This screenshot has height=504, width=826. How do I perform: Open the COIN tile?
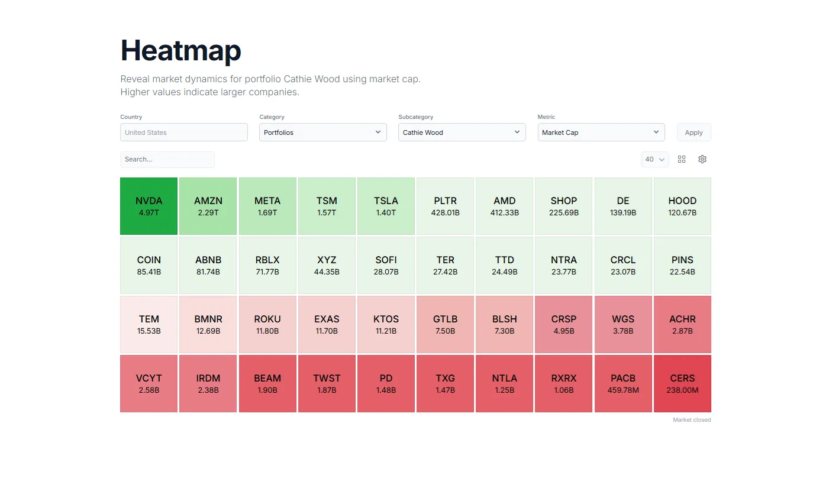tap(149, 265)
